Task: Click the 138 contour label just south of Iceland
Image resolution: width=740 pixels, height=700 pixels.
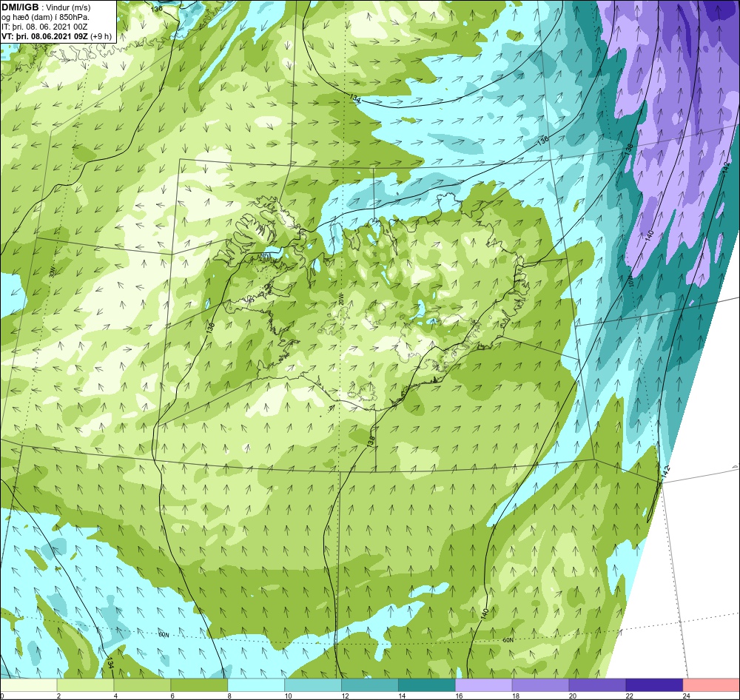Action: coord(371,442)
